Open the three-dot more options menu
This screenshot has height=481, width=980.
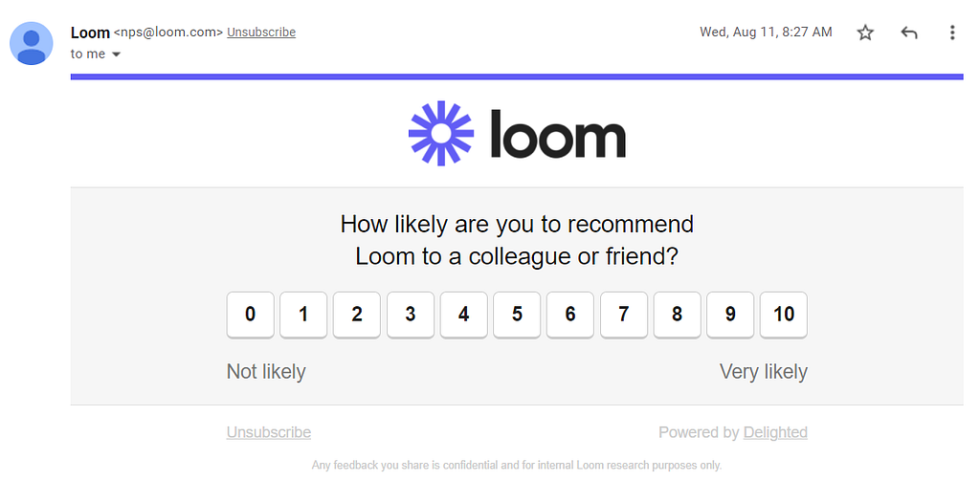point(952,33)
